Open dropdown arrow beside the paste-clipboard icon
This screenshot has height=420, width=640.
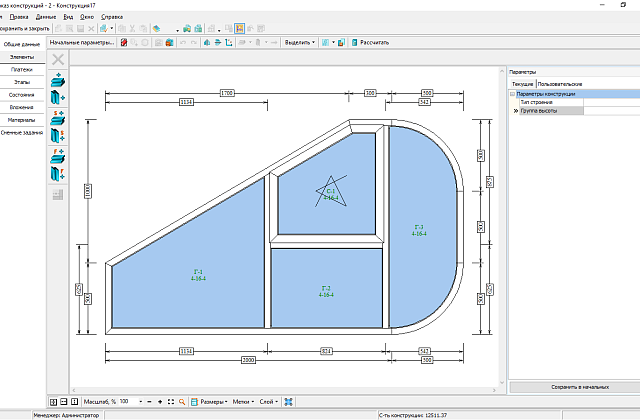coord(112,29)
